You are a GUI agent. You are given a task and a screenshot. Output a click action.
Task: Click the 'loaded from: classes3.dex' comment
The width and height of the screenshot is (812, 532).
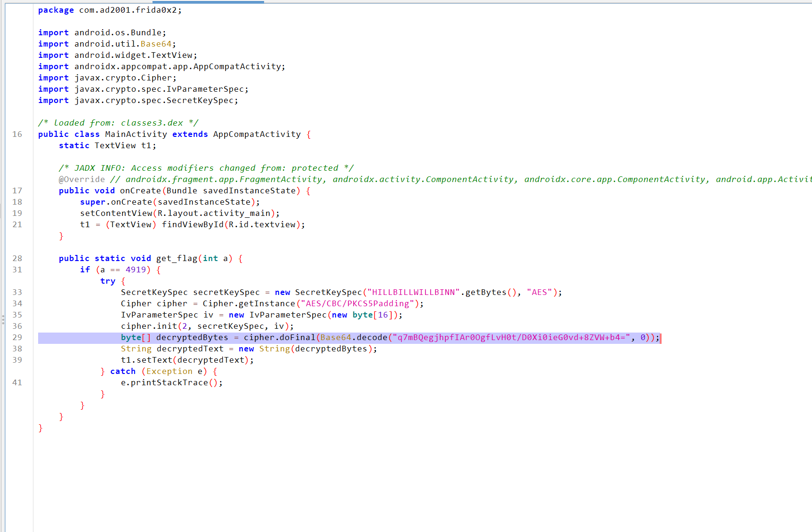118,123
